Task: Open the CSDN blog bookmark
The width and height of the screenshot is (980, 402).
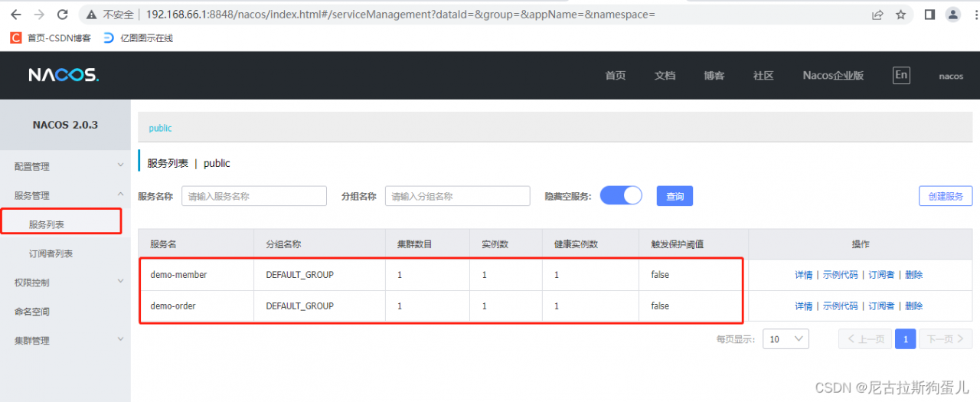Action: coord(50,38)
